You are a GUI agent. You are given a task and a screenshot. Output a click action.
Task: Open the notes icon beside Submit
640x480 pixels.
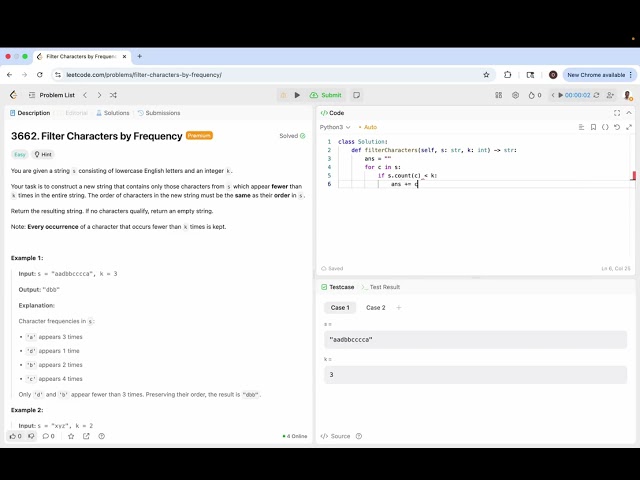[356, 95]
